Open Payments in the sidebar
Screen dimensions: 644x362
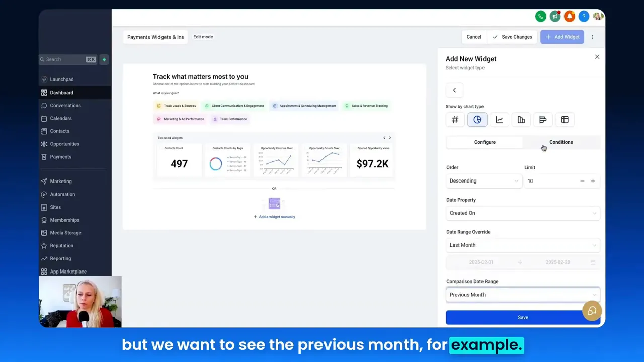click(75, 157)
